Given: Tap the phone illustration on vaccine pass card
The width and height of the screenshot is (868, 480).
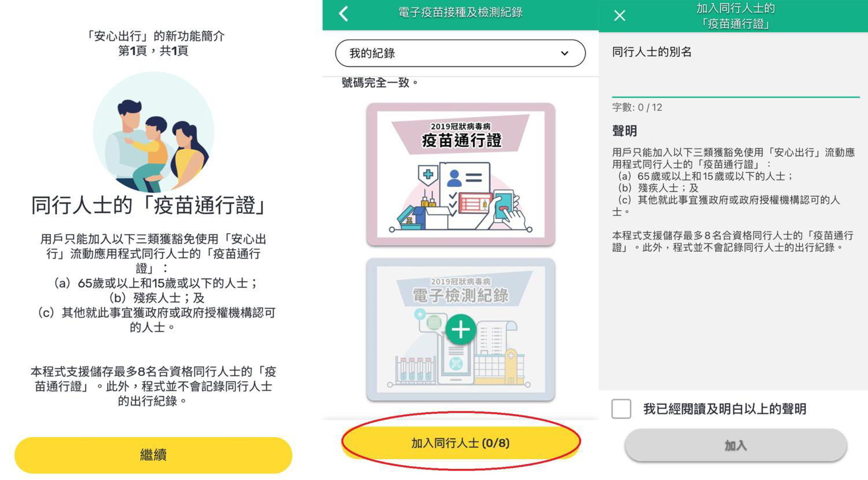Looking at the screenshot, I should (x=503, y=206).
